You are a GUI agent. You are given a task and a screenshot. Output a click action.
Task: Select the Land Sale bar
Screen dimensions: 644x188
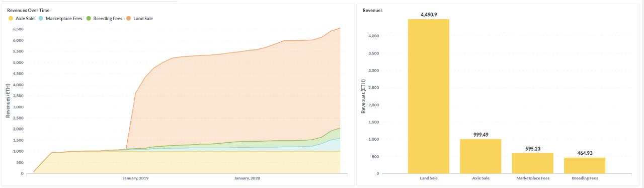pyautogui.click(x=429, y=96)
